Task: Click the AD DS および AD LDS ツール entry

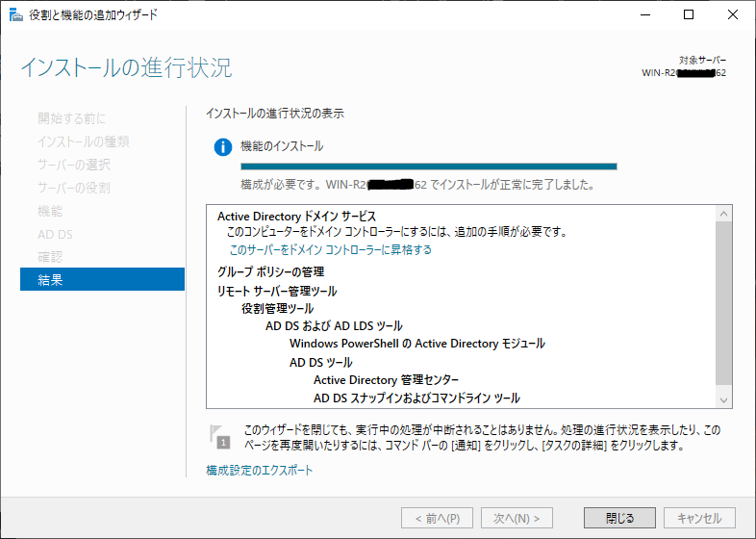Action: point(334,325)
